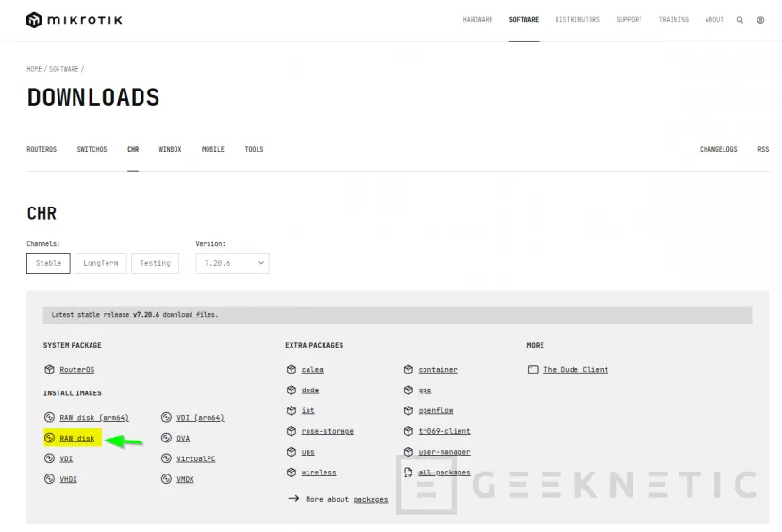The width and height of the screenshot is (782, 532).
Task: Click the rose-storage package icon
Action: 291,431
